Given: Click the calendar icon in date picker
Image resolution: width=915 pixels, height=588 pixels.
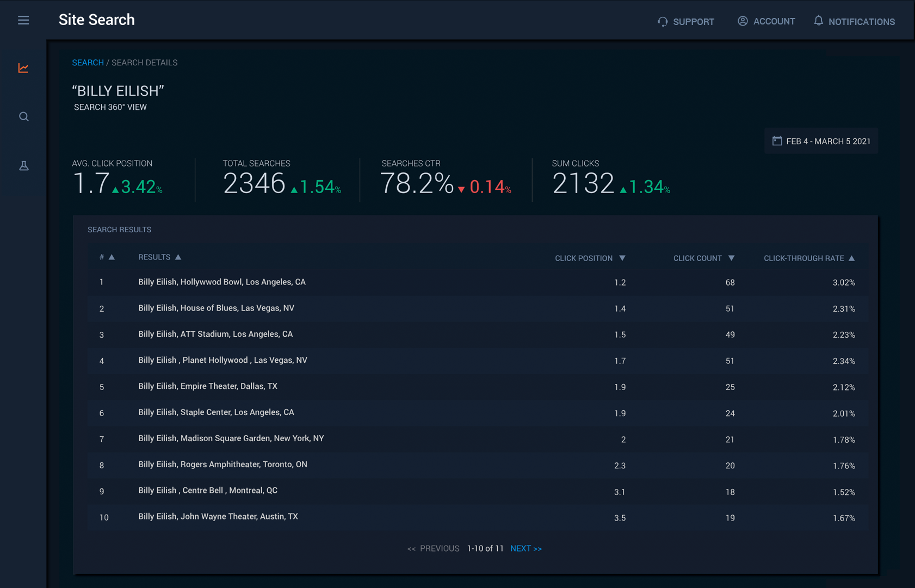Looking at the screenshot, I should (777, 141).
